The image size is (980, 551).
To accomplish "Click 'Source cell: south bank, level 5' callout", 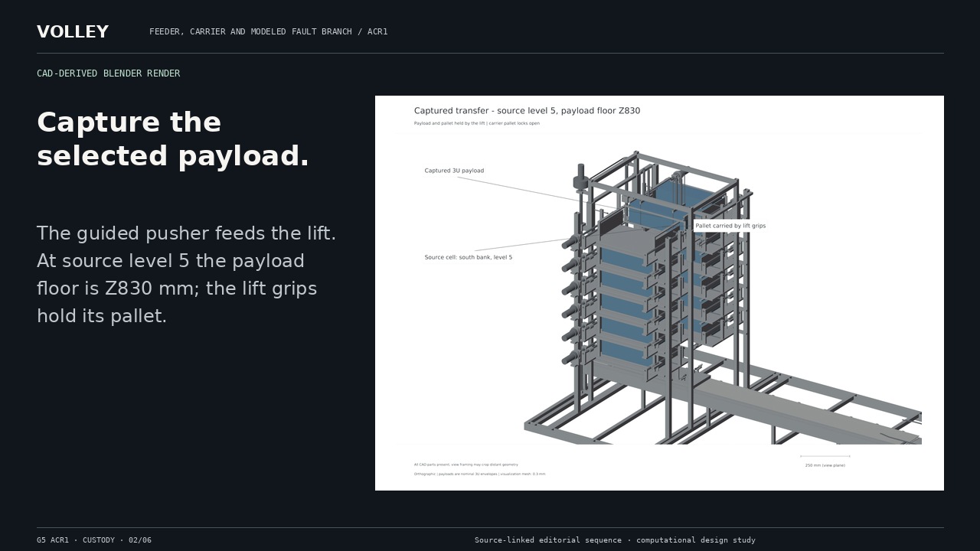I will (x=469, y=257).
